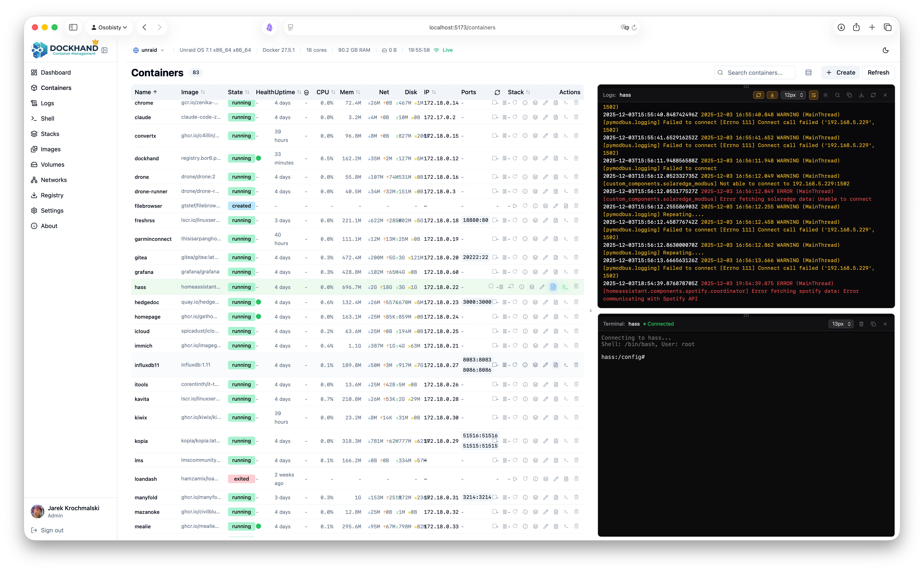Create a new container
Viewport: 924px width, 572px height.
840,72
